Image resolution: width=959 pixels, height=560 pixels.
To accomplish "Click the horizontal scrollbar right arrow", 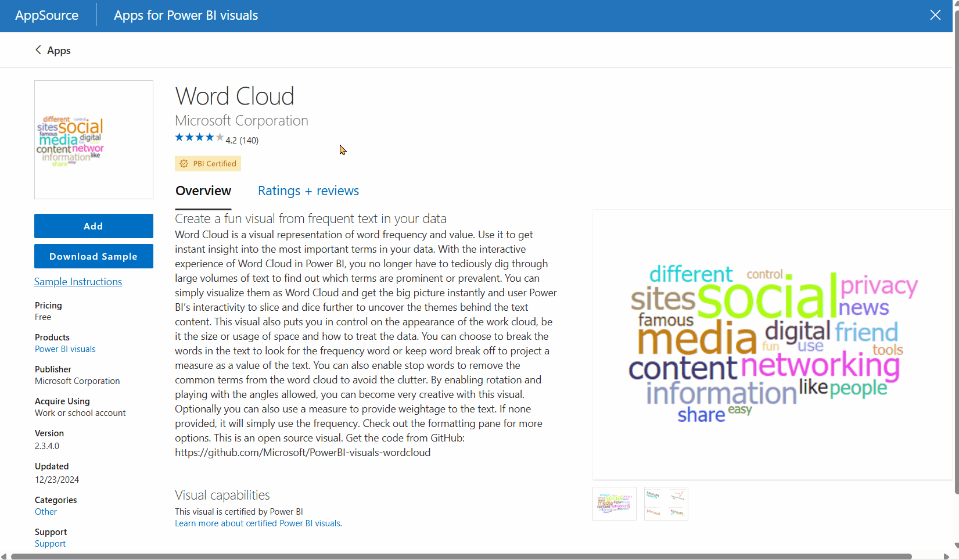I will [946, 557].
